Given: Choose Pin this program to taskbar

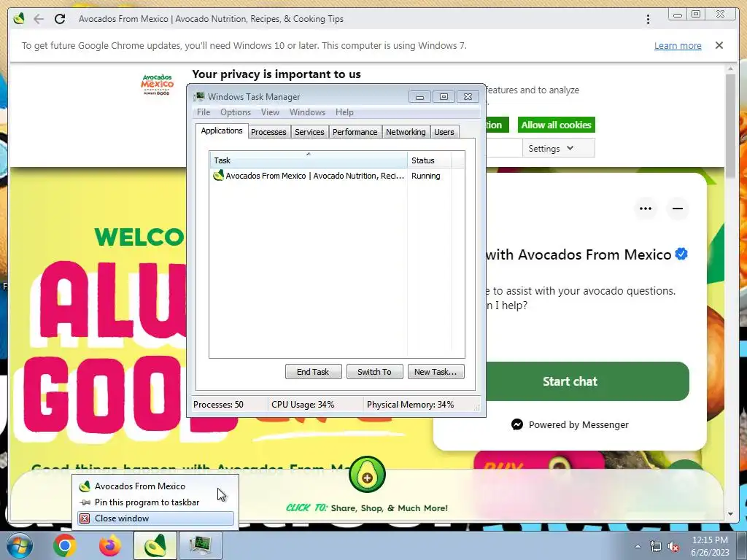Looking at the screenshot, I should point(155,502).
